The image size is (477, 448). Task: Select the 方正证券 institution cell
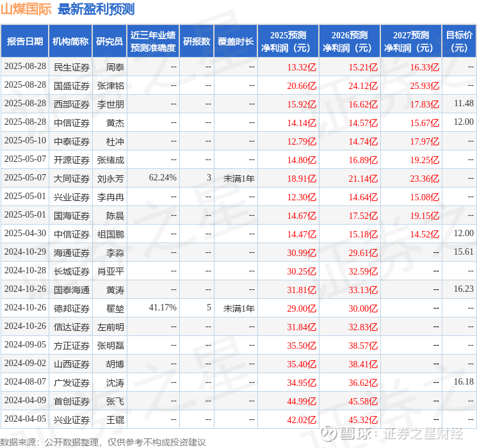coord(72,346)
